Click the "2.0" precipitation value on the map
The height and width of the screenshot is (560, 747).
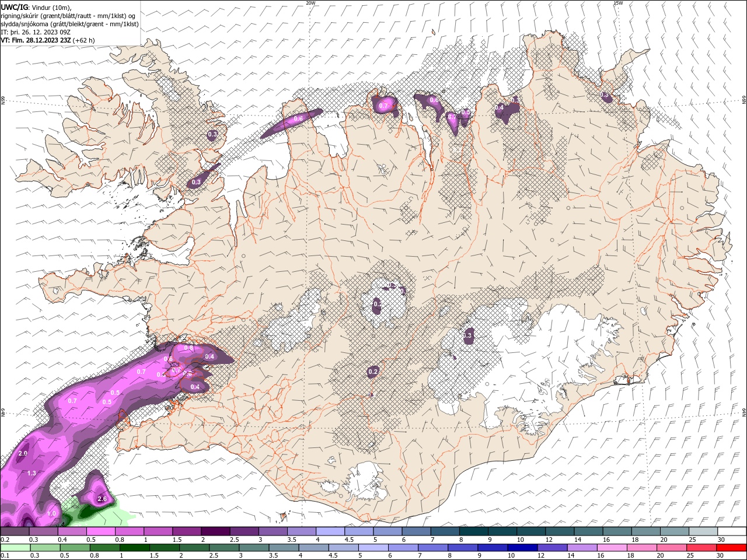coord(23,453)
